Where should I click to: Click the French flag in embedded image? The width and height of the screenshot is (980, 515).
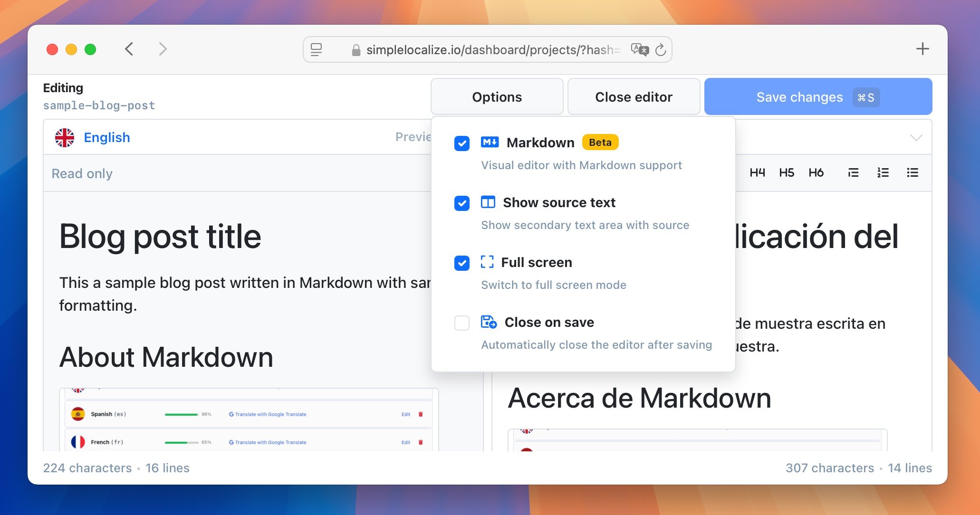[x=78, y=442]
